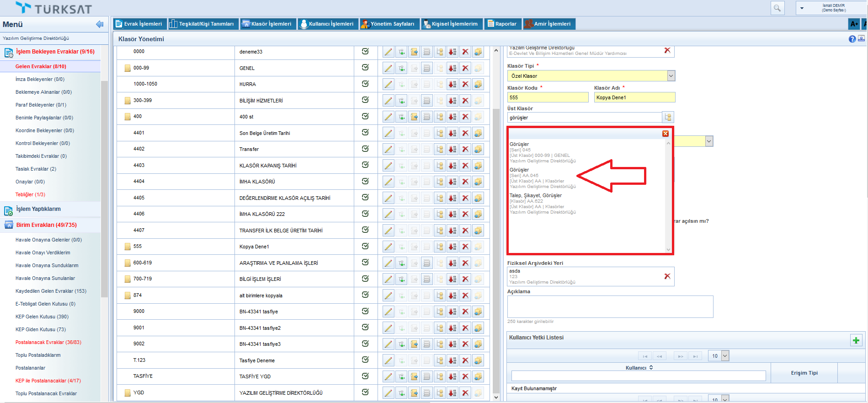Open help via blue question mark icon
The image size is (868, 403).
[852, 39]
